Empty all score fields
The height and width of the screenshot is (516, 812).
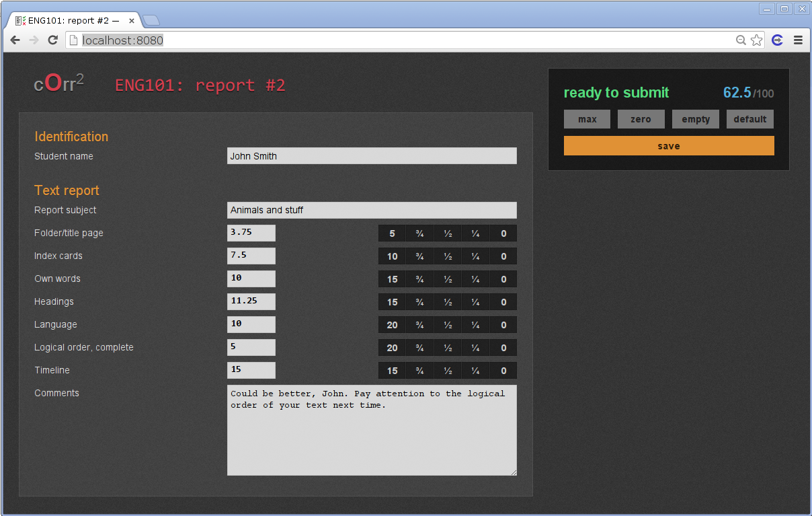(695, 119)
